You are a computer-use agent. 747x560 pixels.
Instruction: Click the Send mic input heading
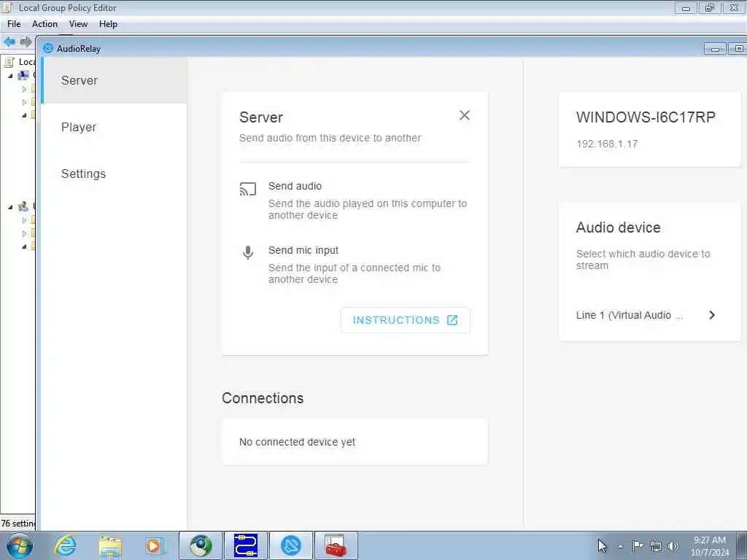[303, 251]
